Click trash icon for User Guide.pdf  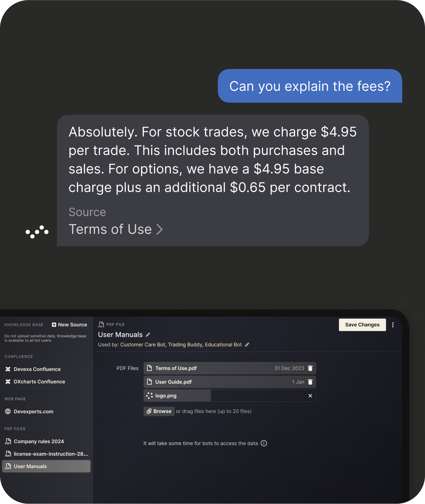tap(310, 382)
